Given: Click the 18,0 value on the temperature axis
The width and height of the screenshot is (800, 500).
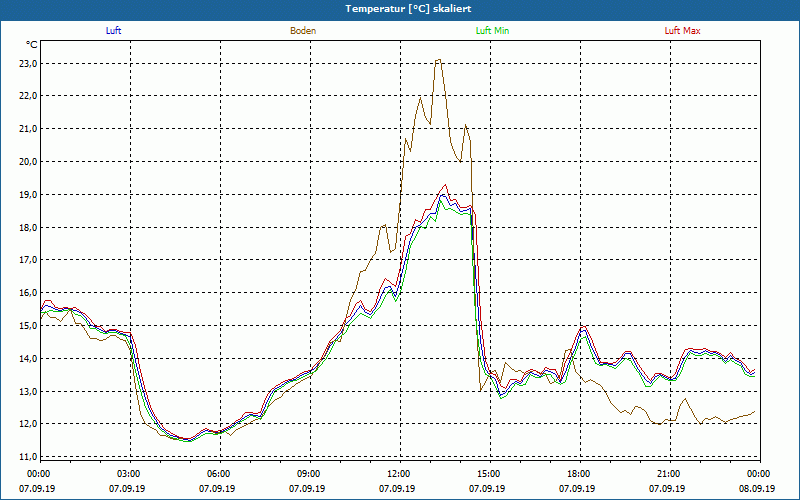Looking at the screenshot, I should [x=28, y=227].
